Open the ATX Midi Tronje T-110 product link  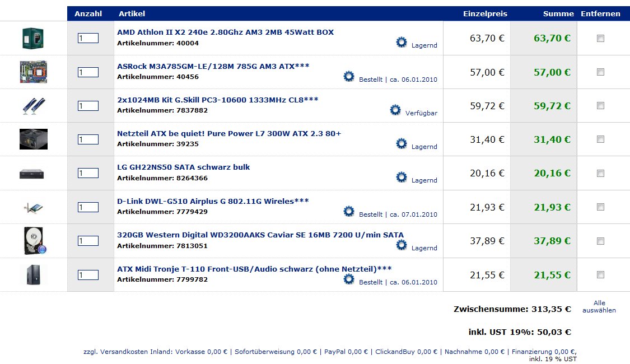click(x=254, y=269)
